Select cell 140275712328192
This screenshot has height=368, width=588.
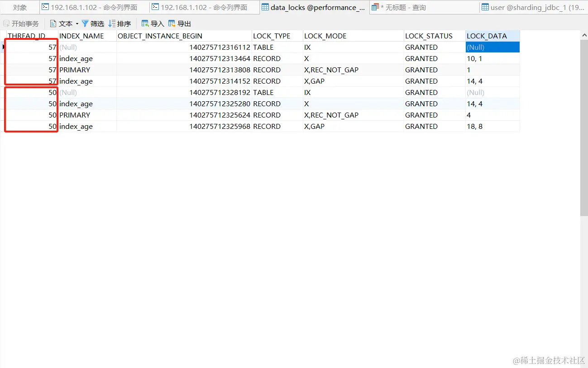pyautogui.click(x=184, y=93)
